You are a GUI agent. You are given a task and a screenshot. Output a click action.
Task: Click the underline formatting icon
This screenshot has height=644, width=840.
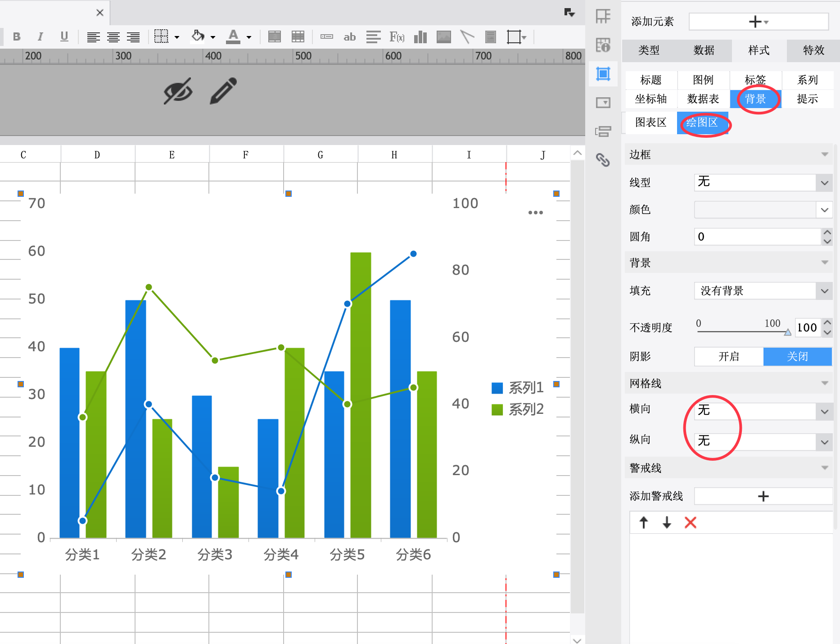point(64,37)
